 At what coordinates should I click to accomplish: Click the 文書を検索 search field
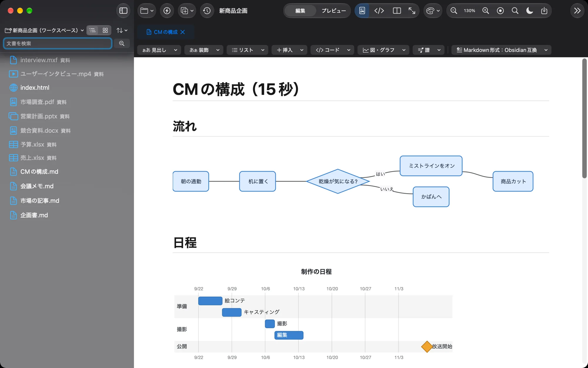tap(58, 43)
